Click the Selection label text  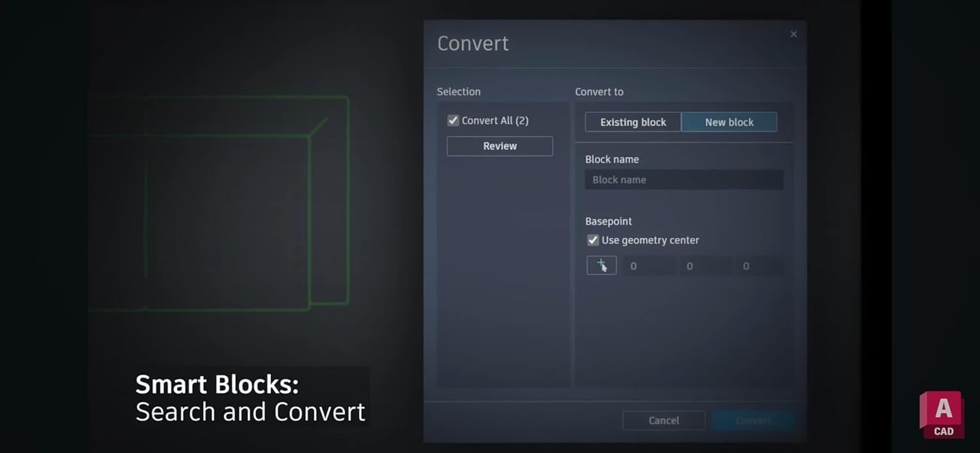(459, 92)
